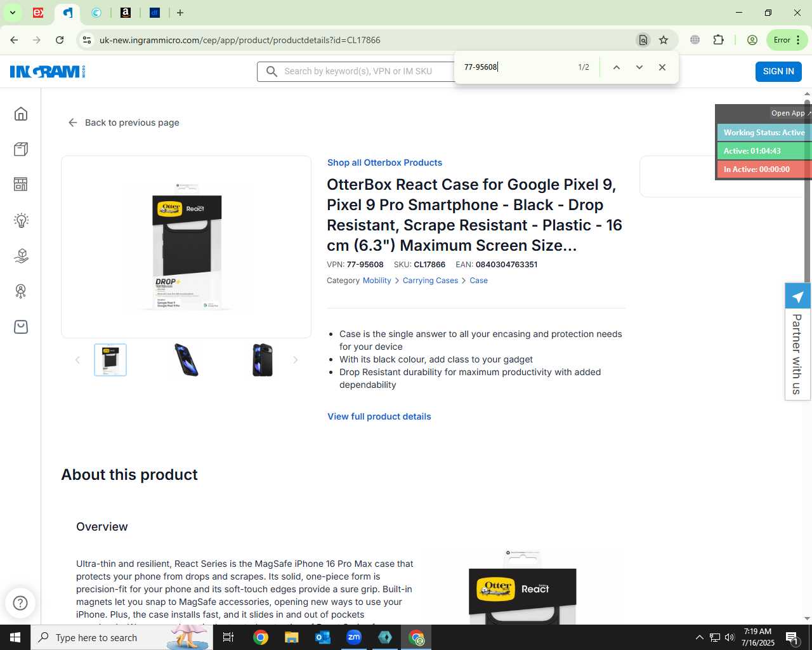
Task: Bookmark page with the star icon
Action: (x=664, y=40)
